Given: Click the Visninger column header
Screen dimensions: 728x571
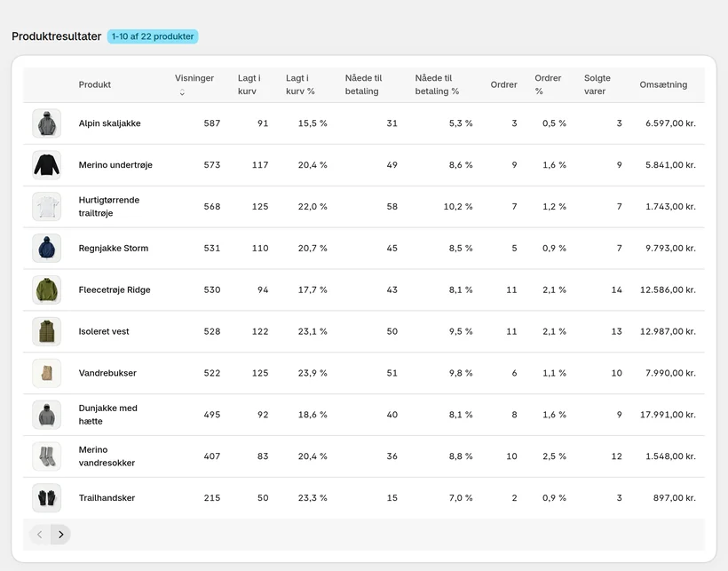Looking at the screenshot, I should (194, 78).
